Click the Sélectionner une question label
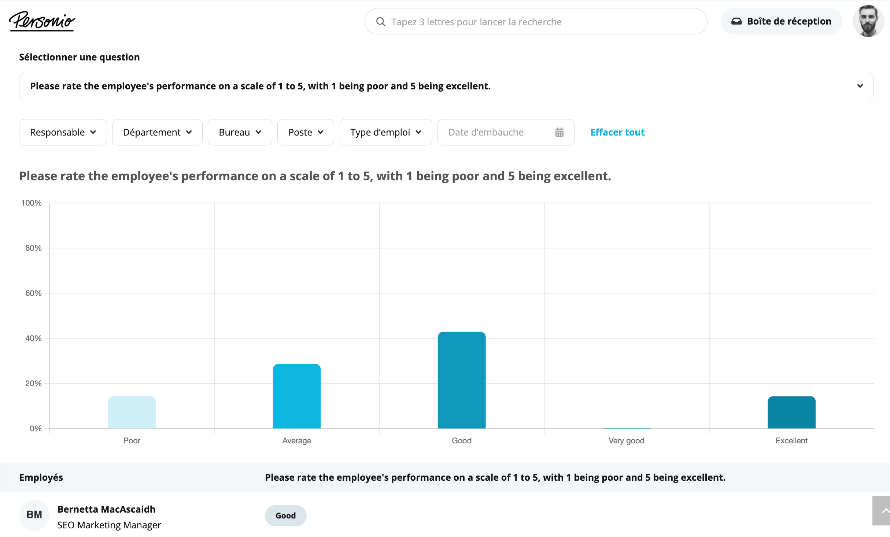 (79, 57)
